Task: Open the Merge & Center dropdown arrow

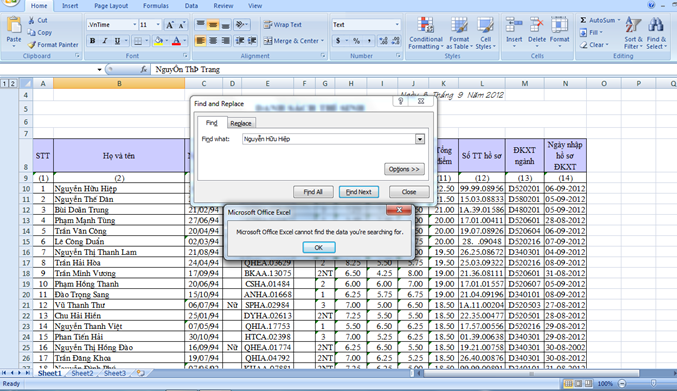Action: pyautogui.click(x=323, y=41)
